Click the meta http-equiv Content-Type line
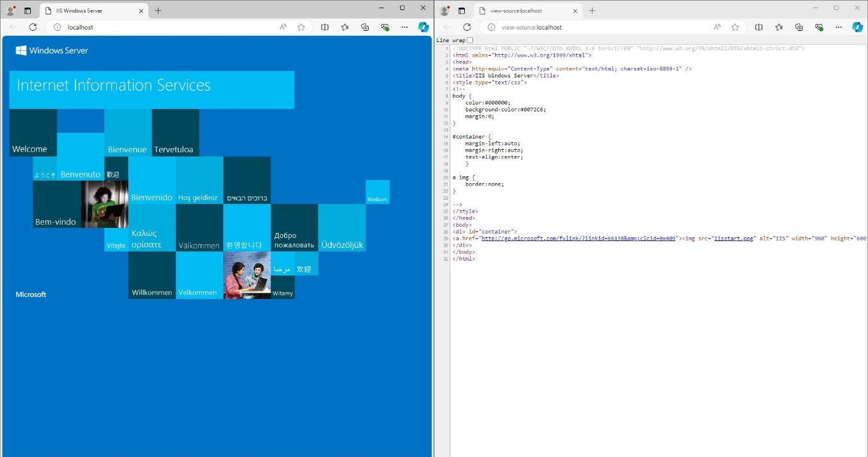Image resolution: width=868 pixels, height=457 pixels. click(x=572, y=69)
